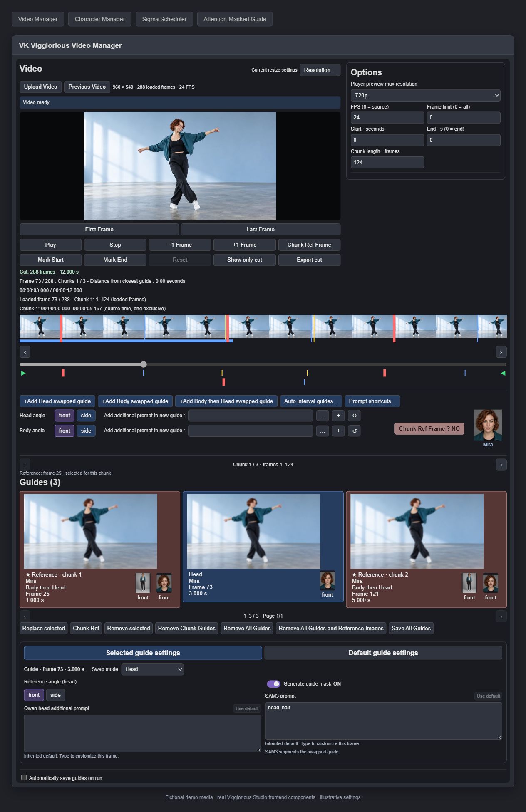Screen dimensions: 526x812
Task: Open body reference image on Reference chunk 2 card
Action: [469, 583]
